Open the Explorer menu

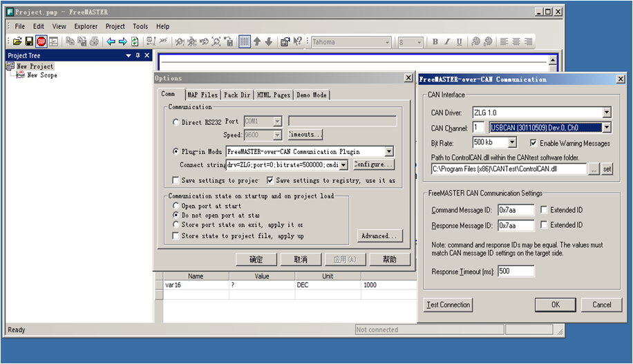click(86, 26)
